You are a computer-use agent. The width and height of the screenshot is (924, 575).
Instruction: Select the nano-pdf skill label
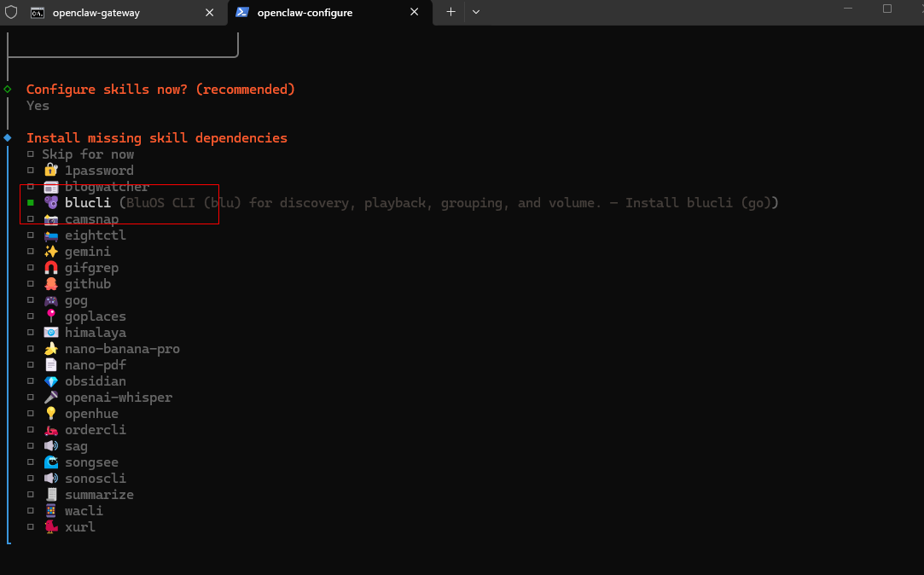96,365
